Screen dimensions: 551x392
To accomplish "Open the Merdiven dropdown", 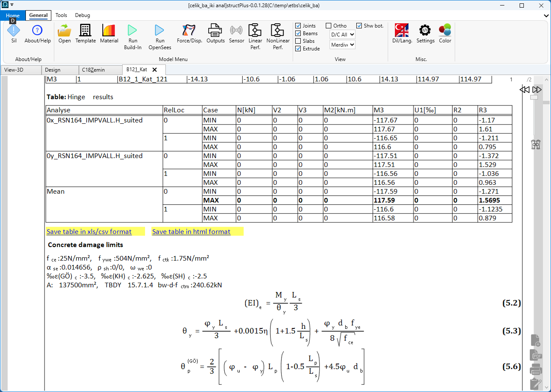I will [x=342, y=45].
